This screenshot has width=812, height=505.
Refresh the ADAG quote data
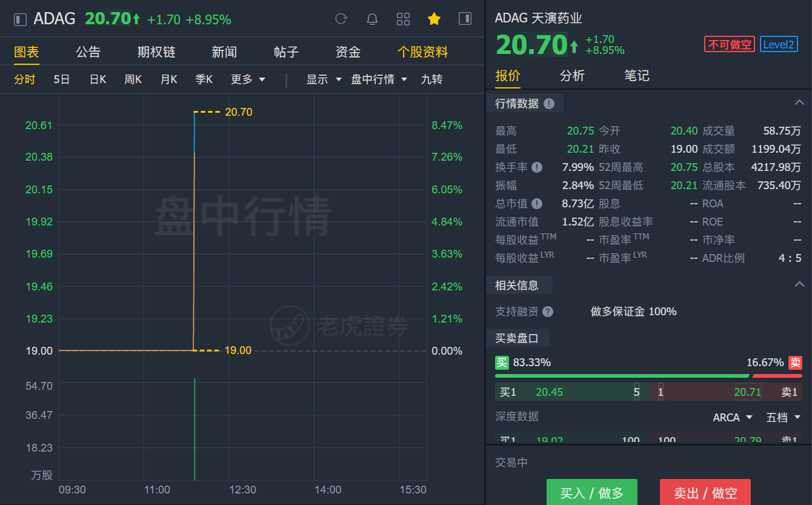pos(341,19)
